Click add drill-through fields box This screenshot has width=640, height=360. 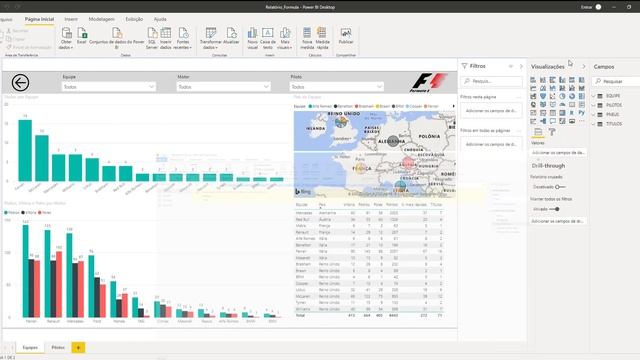pyautogui.click(x=558, y=221)
